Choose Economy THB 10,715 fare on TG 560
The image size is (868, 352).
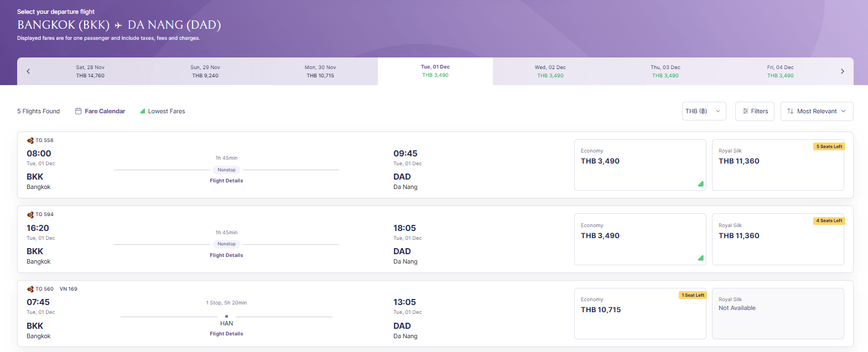point(640,313)
